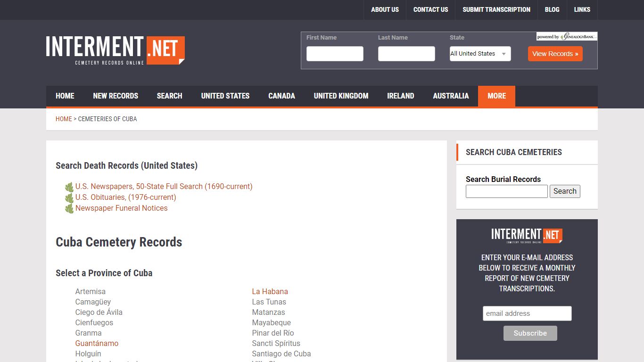The image size is (644, 362).
Task: Click the Las Tunas province text
Action: (269, 302)
